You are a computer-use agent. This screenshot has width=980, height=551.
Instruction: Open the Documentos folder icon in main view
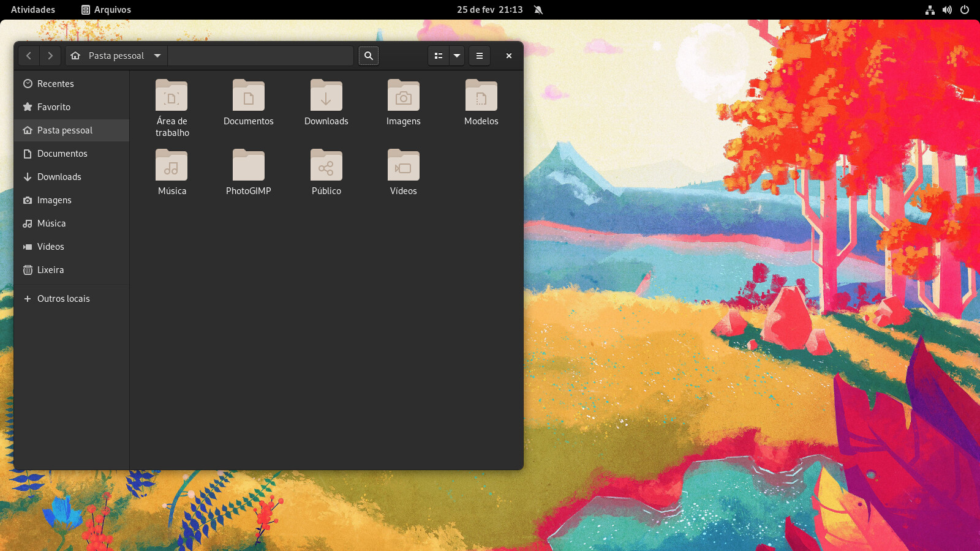coord(249,96)
